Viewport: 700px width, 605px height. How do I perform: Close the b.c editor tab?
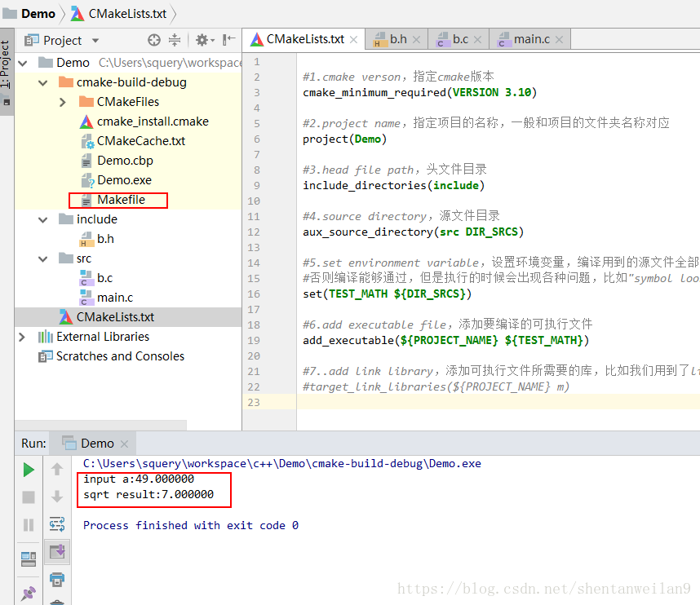pos(477,40)
